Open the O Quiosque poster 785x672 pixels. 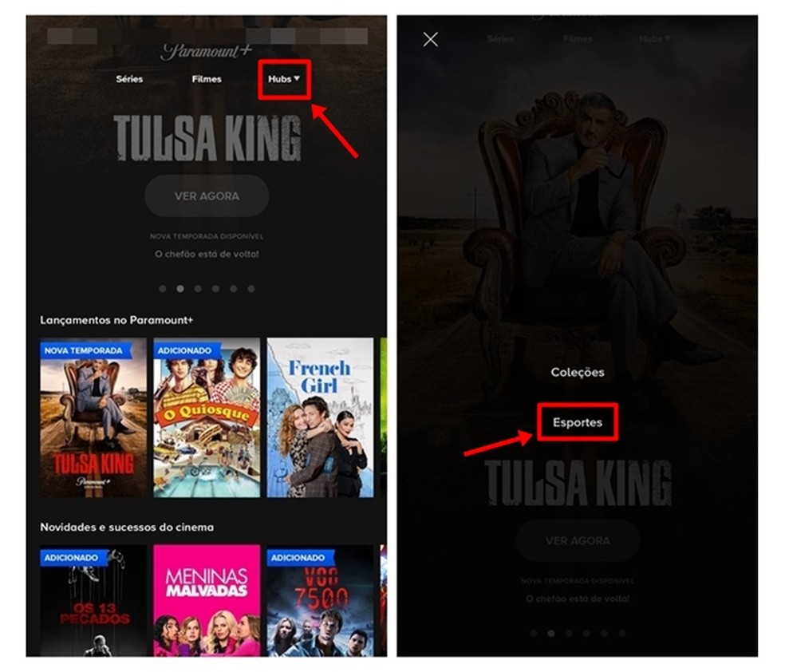(207, 417)
